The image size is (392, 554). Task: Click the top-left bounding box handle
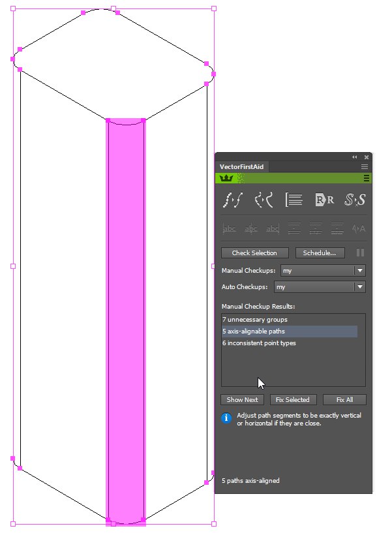(x=13, y=8)
